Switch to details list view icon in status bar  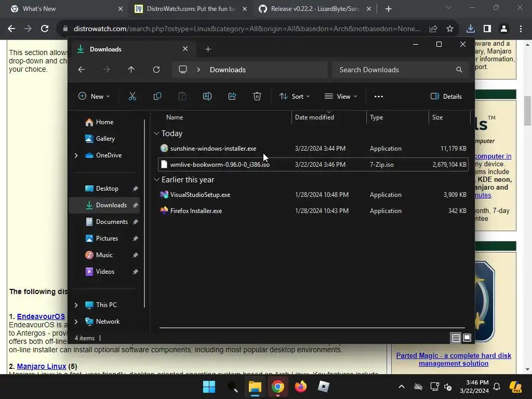pyautogui.click(x=456, y=338)
